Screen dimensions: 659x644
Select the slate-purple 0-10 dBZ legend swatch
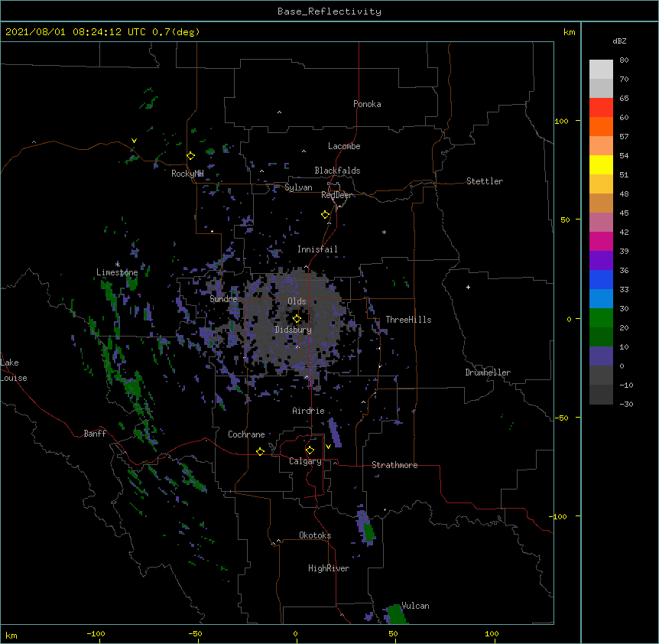tap(601, 356)
